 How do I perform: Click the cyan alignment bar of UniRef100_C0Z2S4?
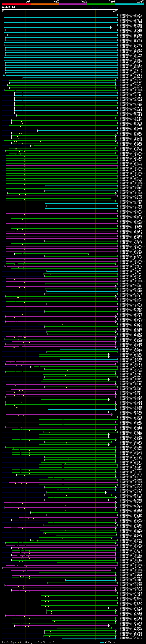58,27
